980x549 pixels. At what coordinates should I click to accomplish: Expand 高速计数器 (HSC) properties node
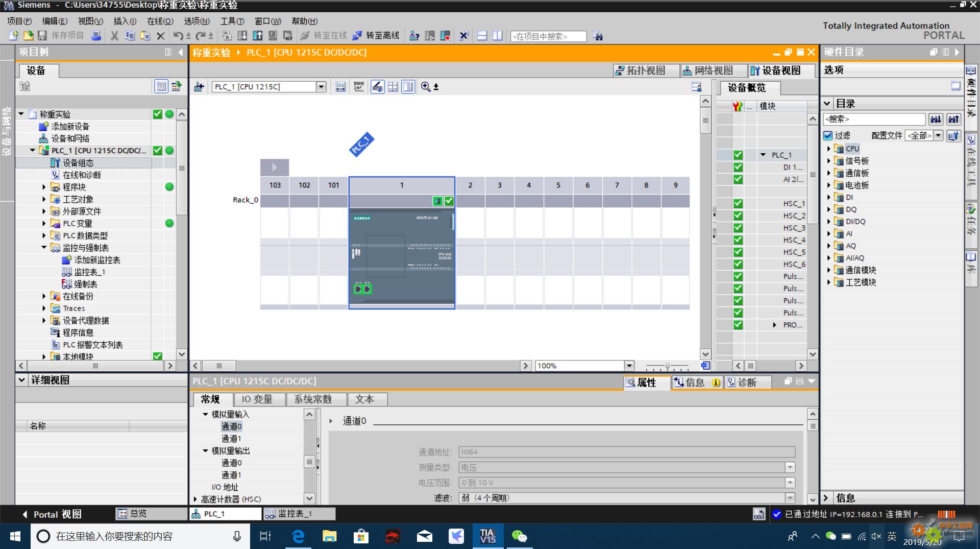point(195,499)
